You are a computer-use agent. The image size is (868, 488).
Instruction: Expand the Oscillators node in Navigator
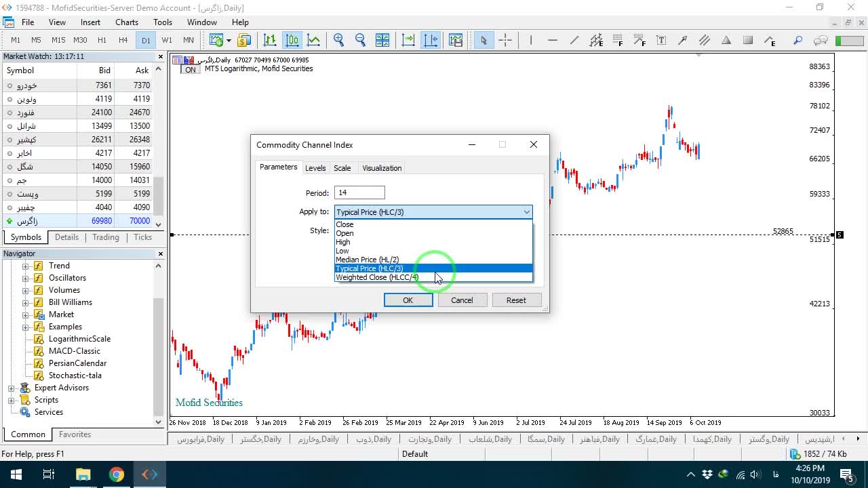coord(26,278)
